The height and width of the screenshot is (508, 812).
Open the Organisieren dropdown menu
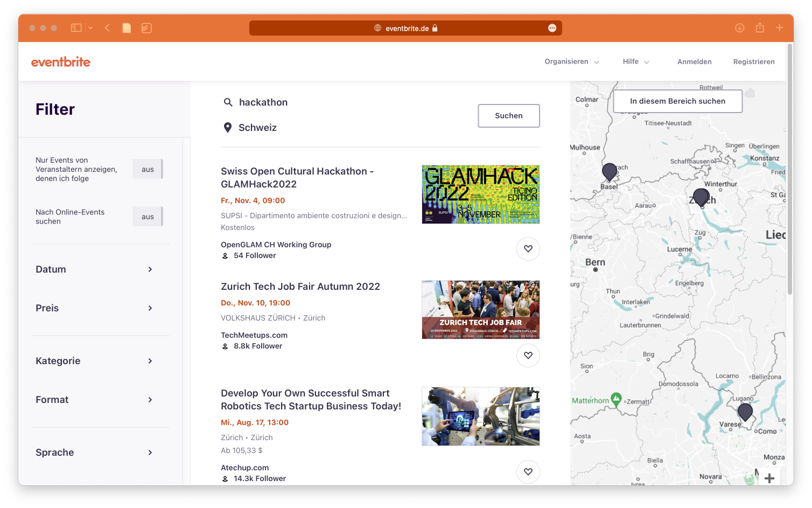pyautogui.click(x=571, y=62)
